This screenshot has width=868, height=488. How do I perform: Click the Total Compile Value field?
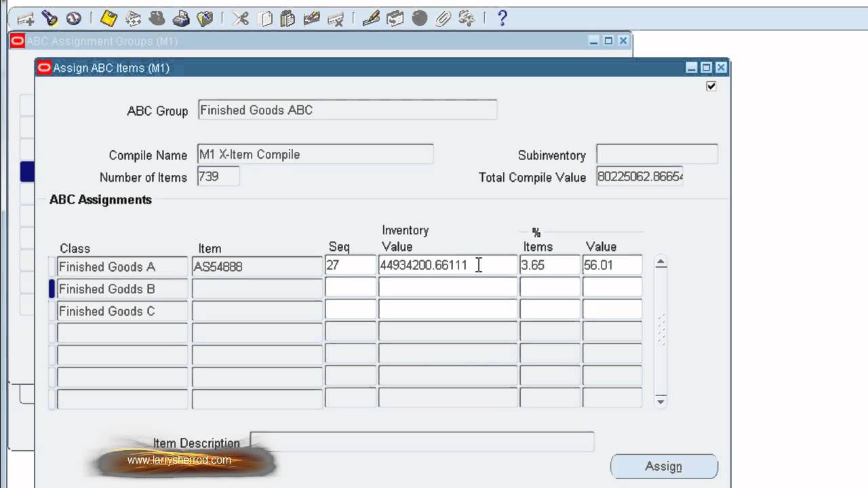click(x=639, y=176)
